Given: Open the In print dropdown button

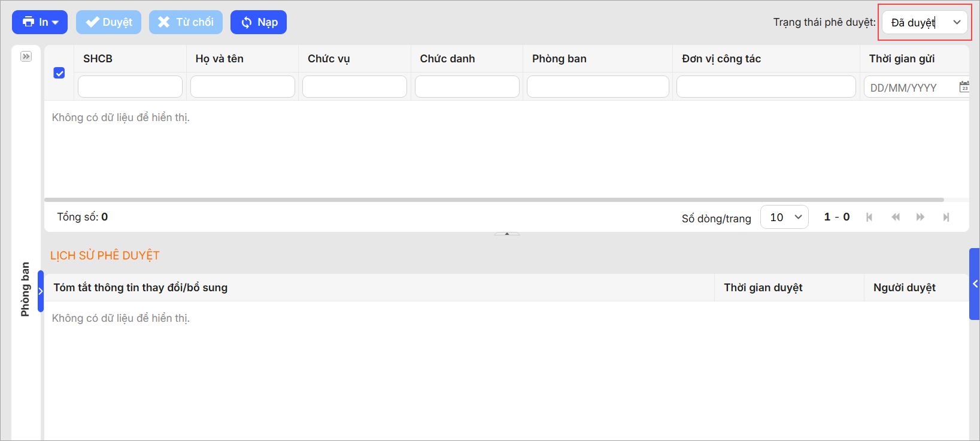Looking at the screenshot, I should [40, 22].
